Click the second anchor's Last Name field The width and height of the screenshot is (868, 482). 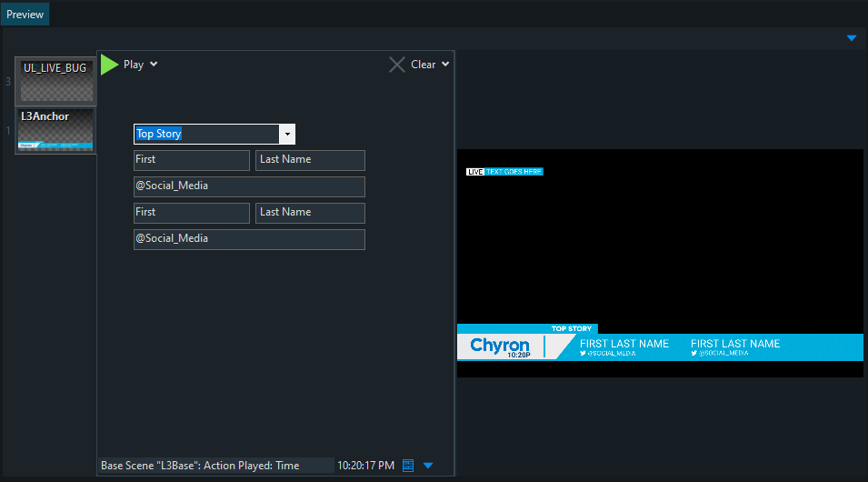(x=310, y=213)
